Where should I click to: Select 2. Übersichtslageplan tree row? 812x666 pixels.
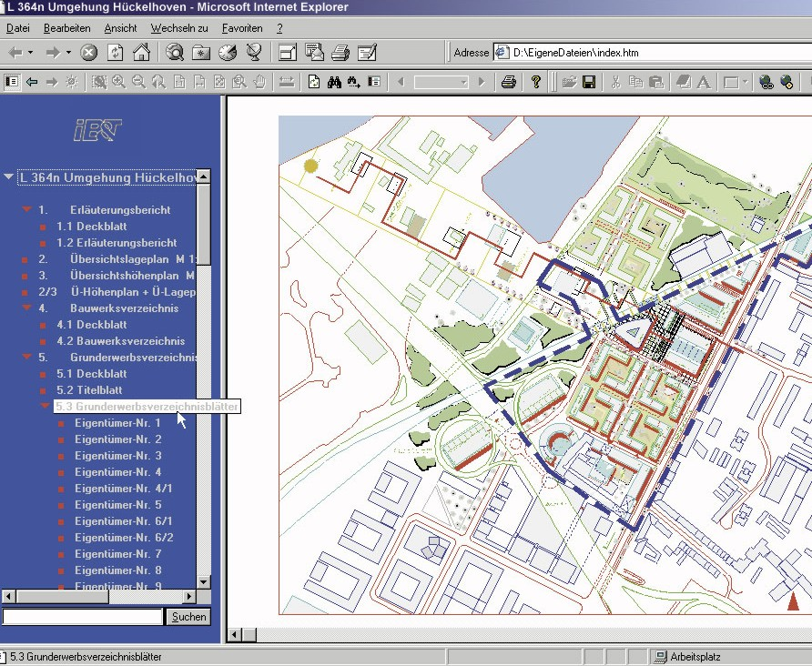point(117,258)
